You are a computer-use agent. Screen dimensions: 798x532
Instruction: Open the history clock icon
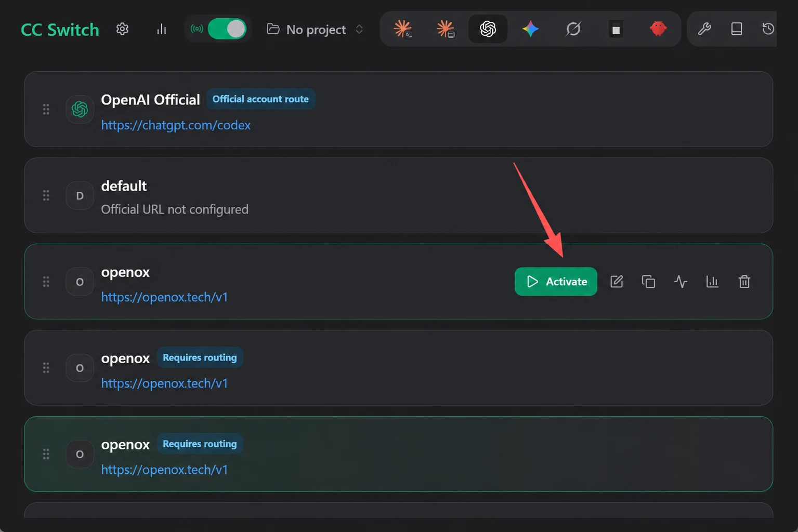[768, 29]
